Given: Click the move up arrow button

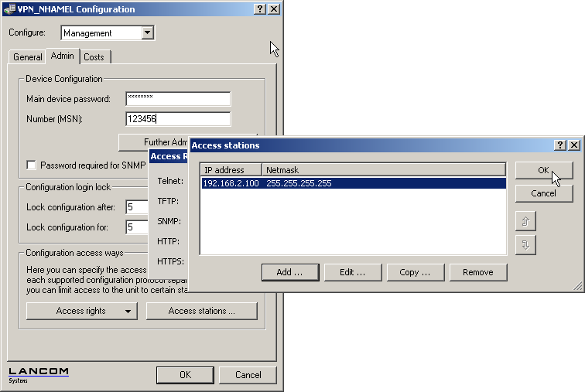Looking at the screenshot, I should tap(525, 221).
